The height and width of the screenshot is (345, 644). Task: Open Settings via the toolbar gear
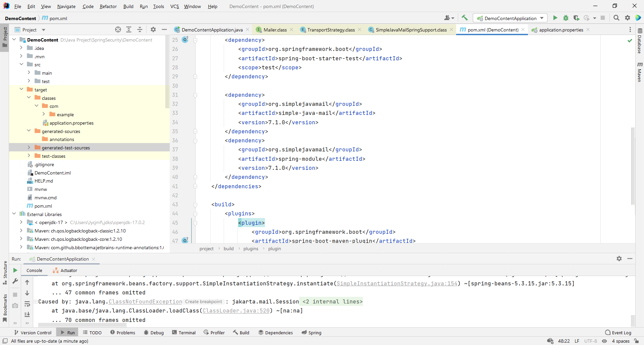[628, 18]
